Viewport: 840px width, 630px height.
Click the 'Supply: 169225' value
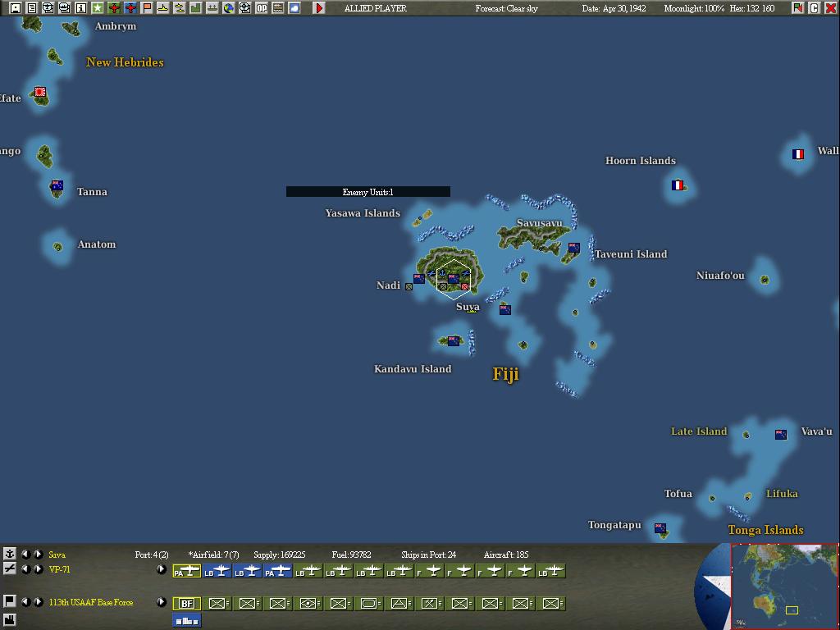[x=279, y=555]
